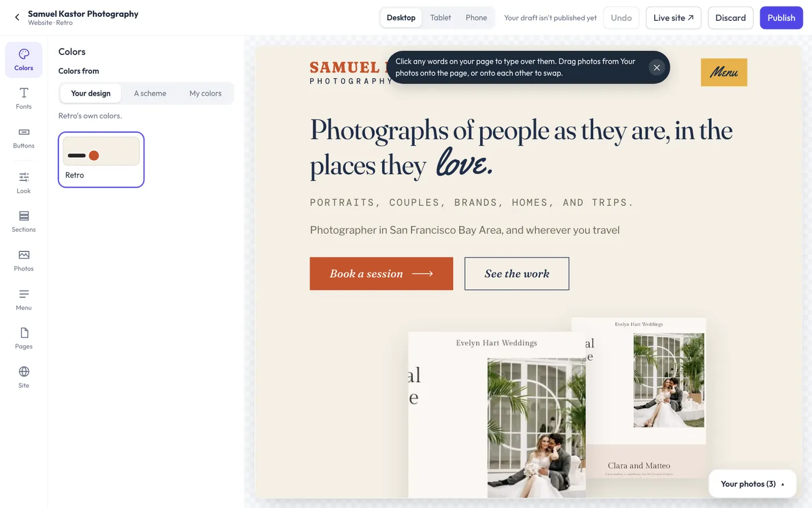Image resolution: width=812 pixels, height=508 pixels.
Task: Open the Buttons settings panel
Action: coord(24,138)
